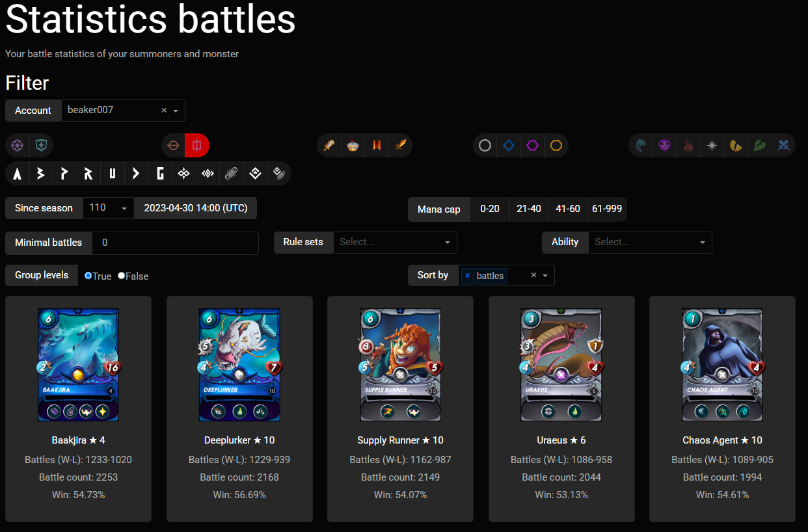
Task: Select the diamond-with-chevron Rebellion edition icon
Action: click(x=255, y=174)
